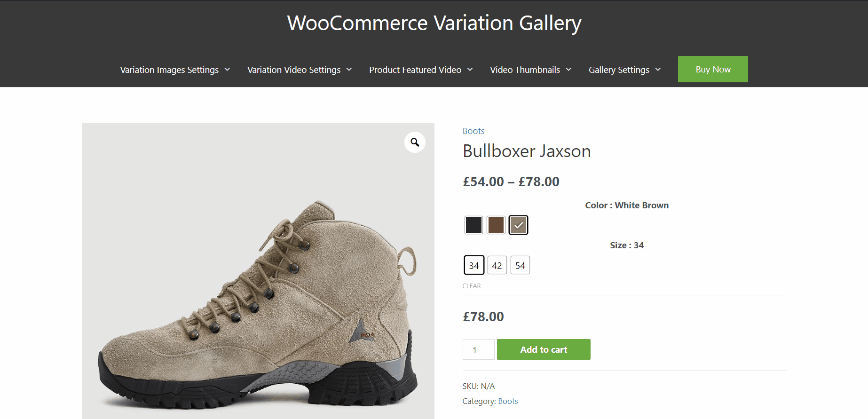Open the Video Thumbnails menu item
This screenshot has height=419, width=868.
[x=525, y=70]
